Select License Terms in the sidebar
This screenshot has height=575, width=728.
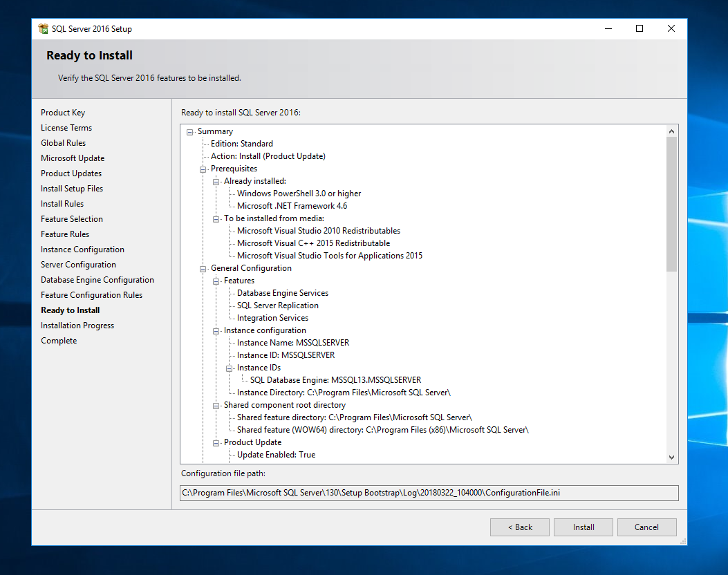(66, 127)
